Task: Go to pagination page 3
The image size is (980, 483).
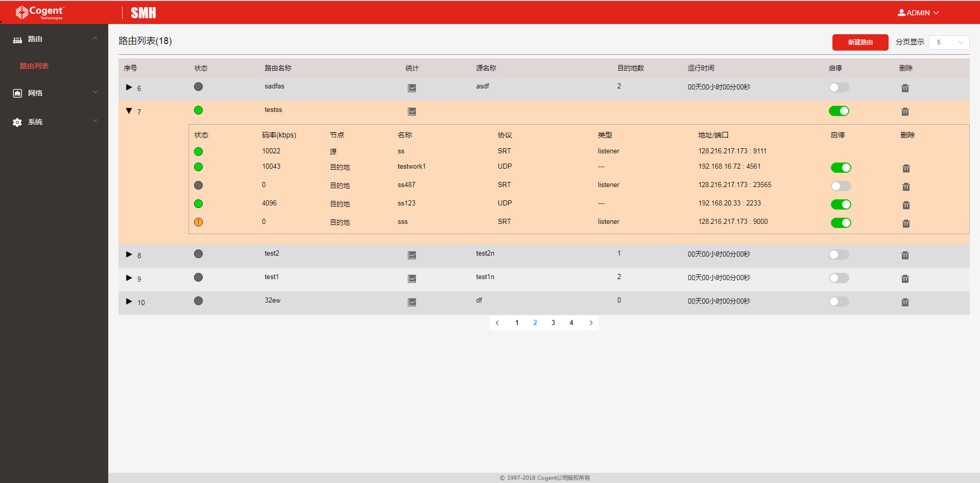Action: [x=553, y=323]
